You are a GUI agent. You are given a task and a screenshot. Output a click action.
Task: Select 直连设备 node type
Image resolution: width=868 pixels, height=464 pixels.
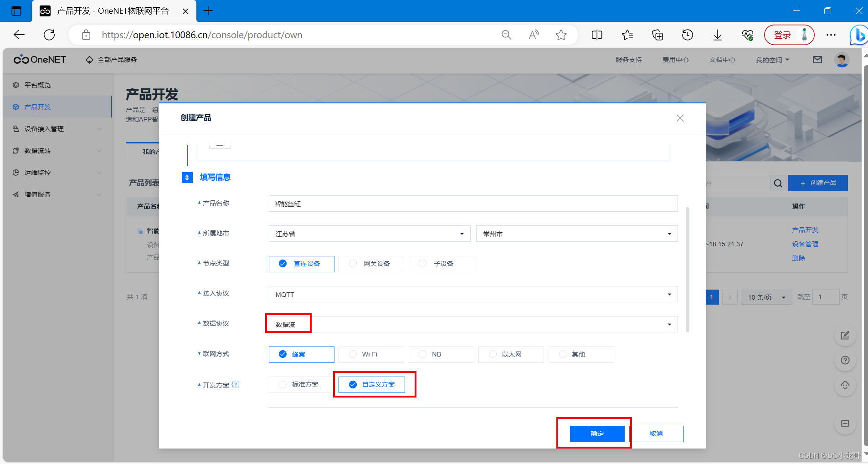tap(301, 264)
